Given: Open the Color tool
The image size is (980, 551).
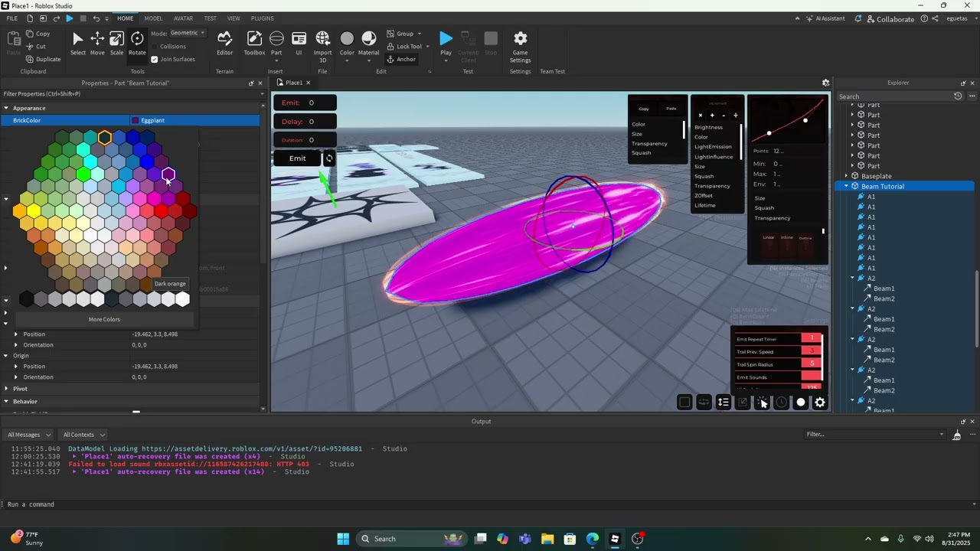Looking at the screenshot, I should pyautogui.click(x=347, y=44).
